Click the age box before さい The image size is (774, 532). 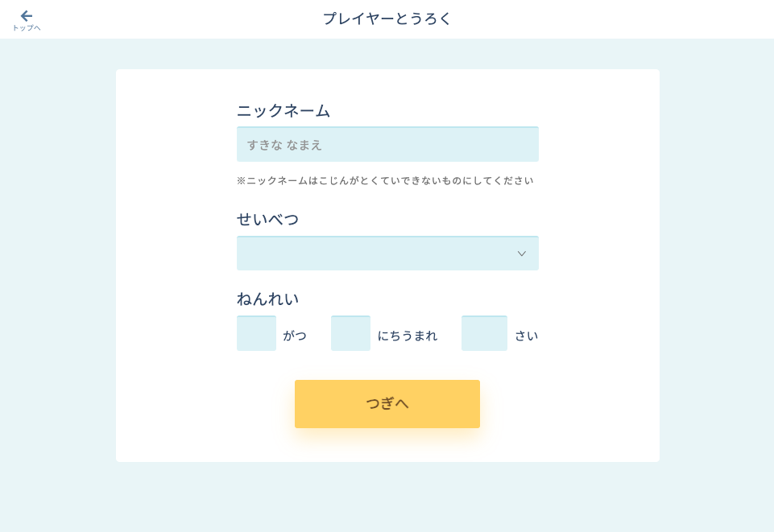click(484, 333)
